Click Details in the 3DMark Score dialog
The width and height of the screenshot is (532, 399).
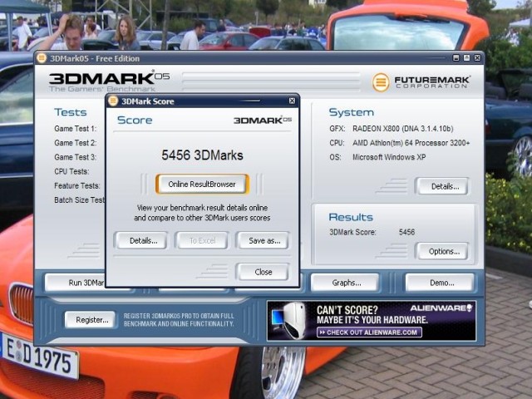tap(141, 240)
